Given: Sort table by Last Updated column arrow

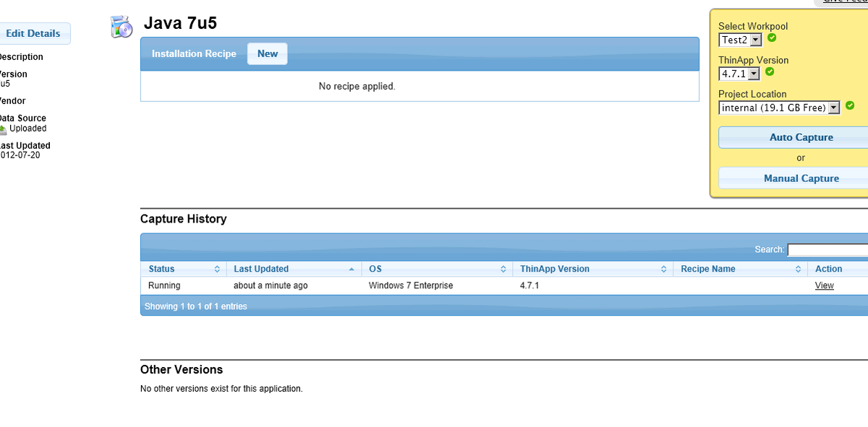Looking at the screenshot, I should 352,269.
